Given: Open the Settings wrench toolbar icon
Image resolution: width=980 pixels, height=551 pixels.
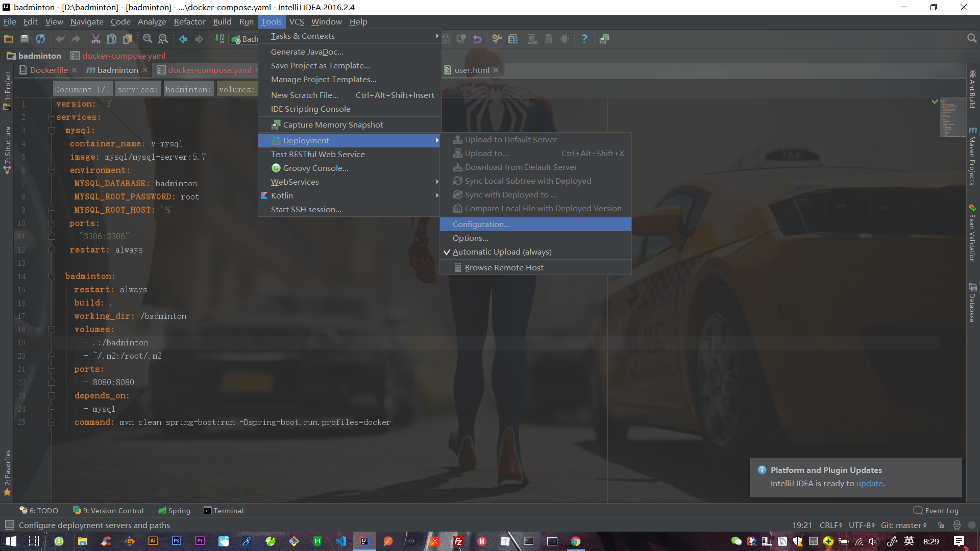Looking at the screenshot, I should tap(497, 39).
